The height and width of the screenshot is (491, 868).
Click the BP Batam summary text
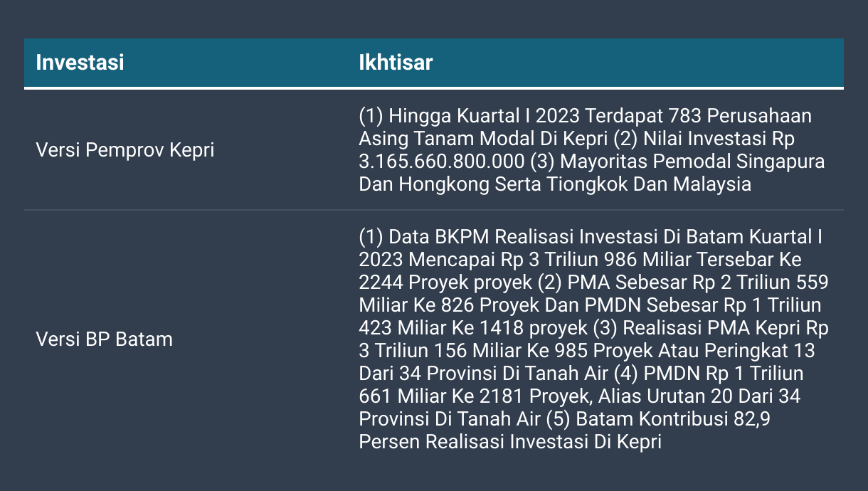594,339
